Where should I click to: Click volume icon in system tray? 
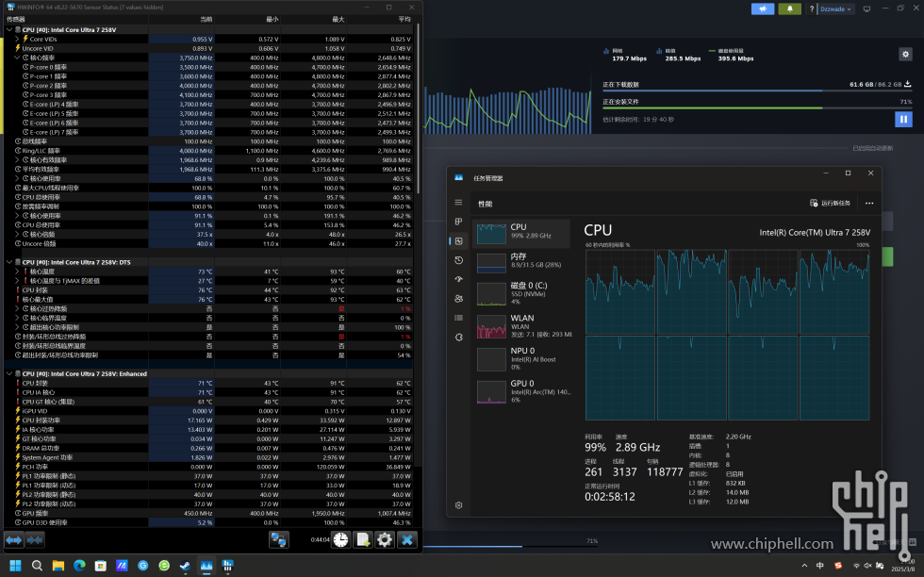tap(868, 565)
